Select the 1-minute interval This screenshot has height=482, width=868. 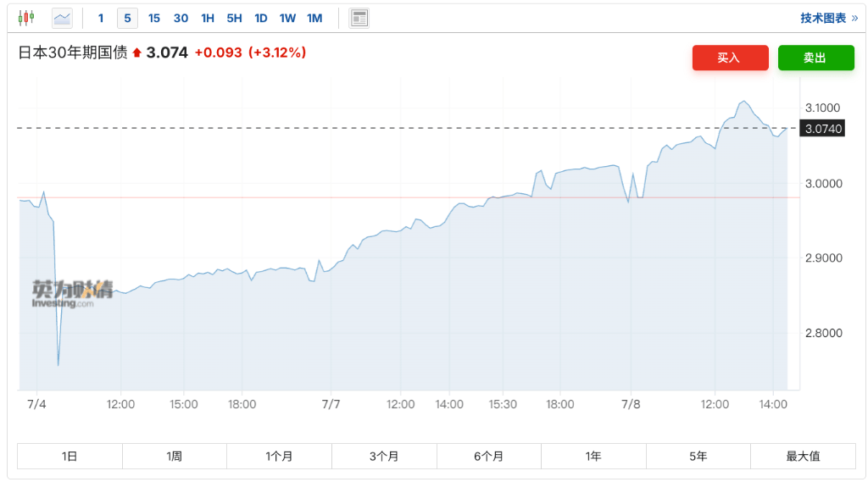pyautogui.click(x=101, y=18)
